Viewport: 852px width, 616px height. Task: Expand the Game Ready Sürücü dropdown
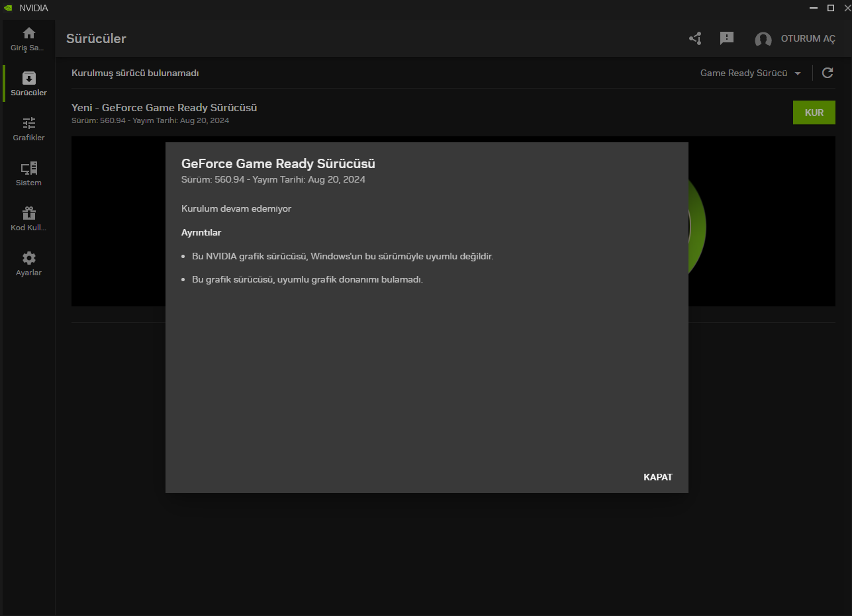click(x=751, y=73)
